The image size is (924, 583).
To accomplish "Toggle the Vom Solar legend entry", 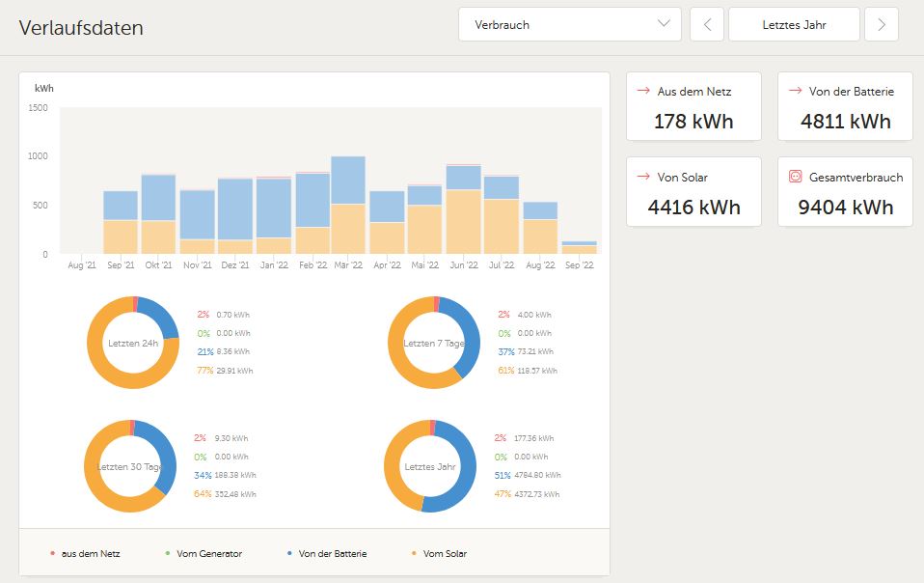I will click(440, 553).
